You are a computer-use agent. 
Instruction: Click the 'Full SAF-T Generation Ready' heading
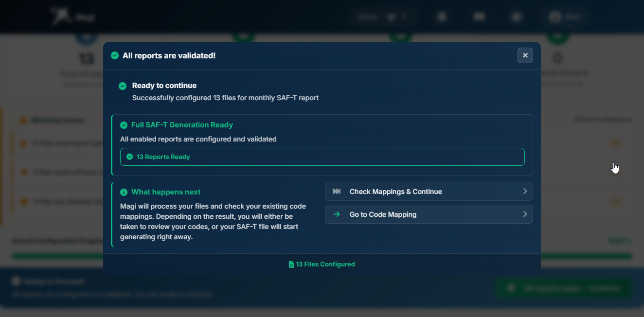pos(182,125)
